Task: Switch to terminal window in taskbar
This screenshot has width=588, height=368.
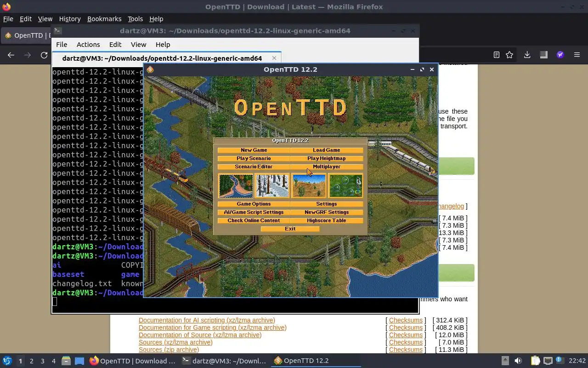Action: pos(224,361)
